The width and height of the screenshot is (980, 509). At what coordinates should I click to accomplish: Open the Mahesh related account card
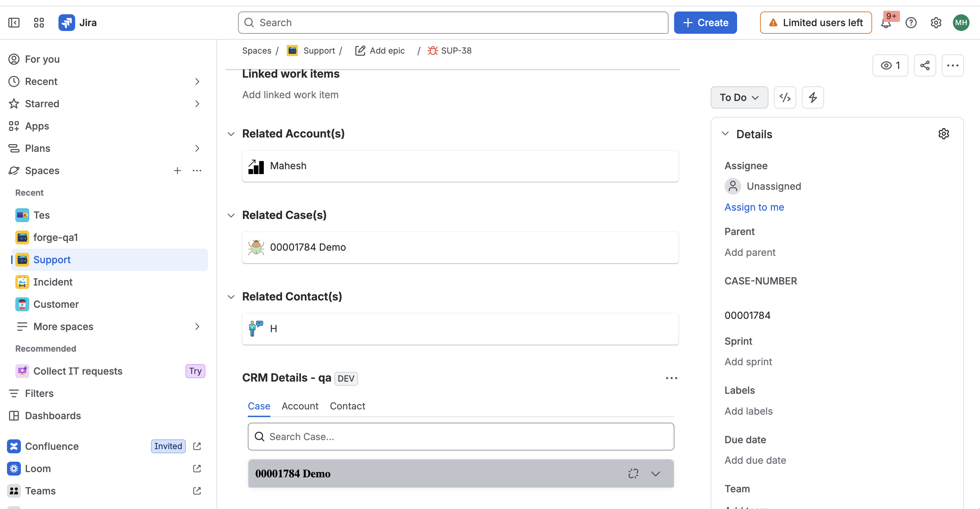(x=460, y=166)
